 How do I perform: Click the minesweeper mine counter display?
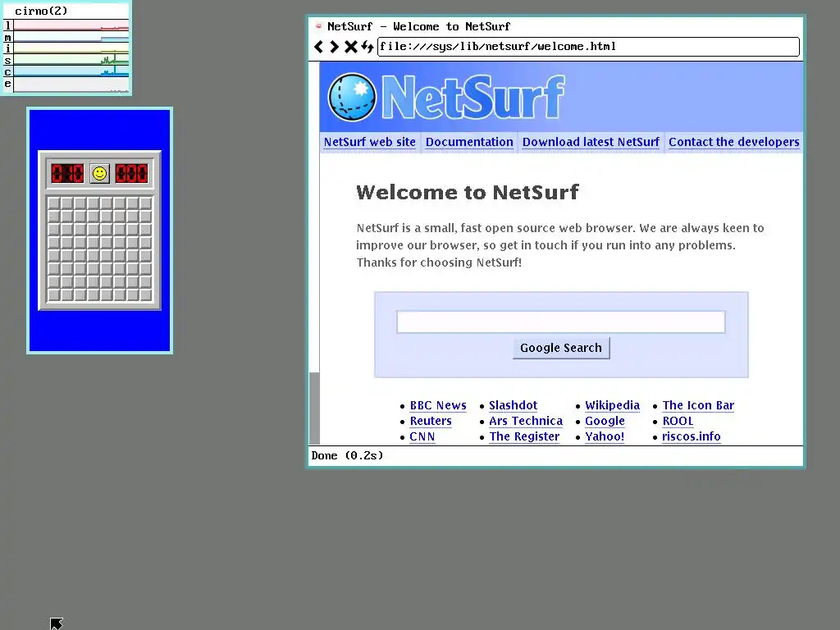(x=67, y=173)
